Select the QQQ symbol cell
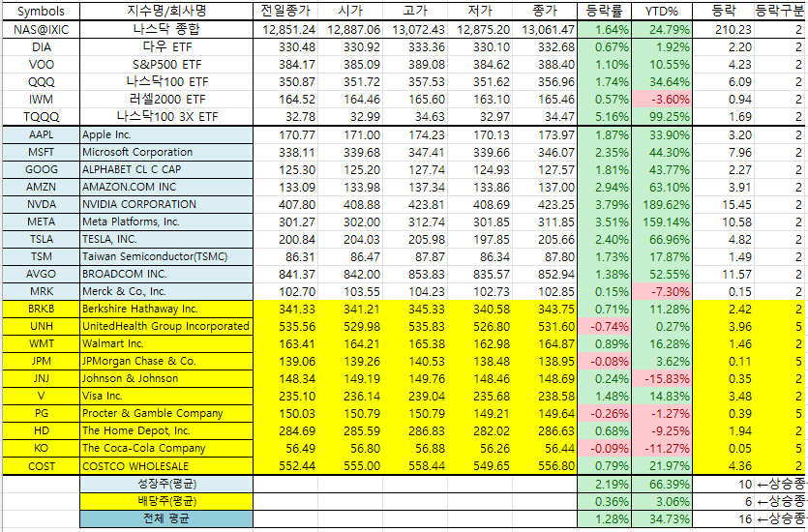The width and height of the screenshot is (808, 532). [x=42, y=82]
